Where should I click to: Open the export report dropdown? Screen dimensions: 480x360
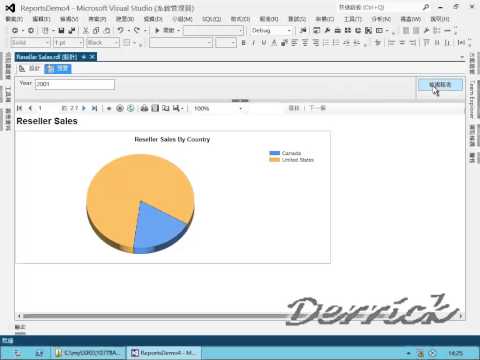[x=178, y=108]
